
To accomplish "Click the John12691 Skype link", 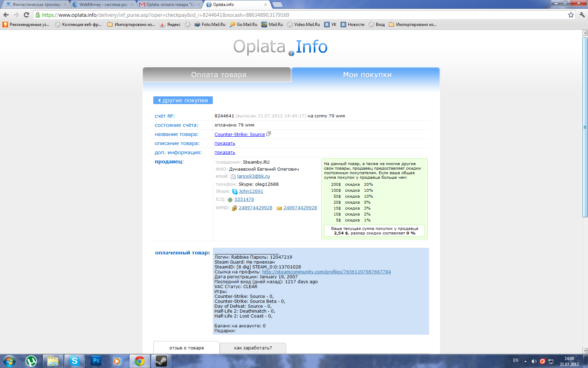I will click(x=251, y=191).
